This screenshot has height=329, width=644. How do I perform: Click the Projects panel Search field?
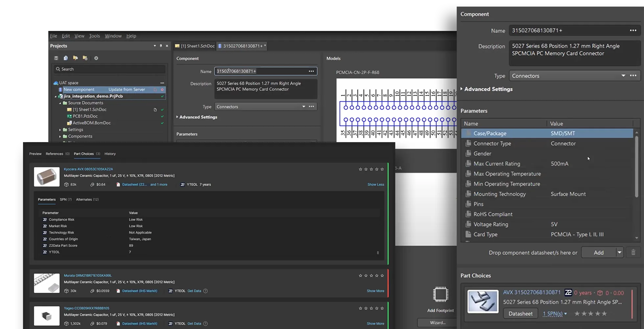click(110, 69)
